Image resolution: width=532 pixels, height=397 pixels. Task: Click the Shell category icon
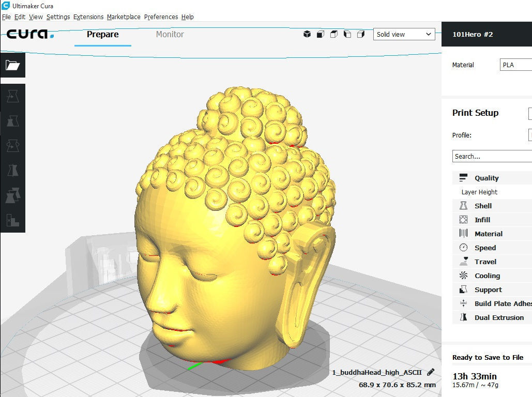coord(463,206)
